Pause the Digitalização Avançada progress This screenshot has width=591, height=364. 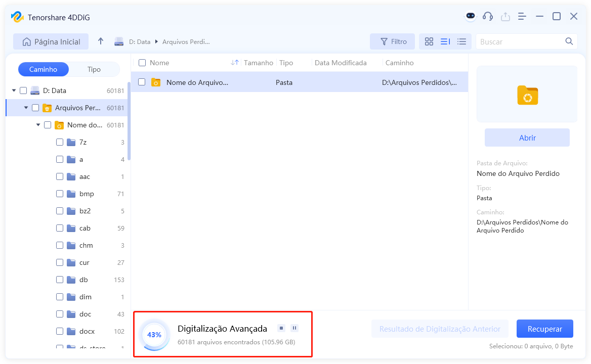pos(294,328)
